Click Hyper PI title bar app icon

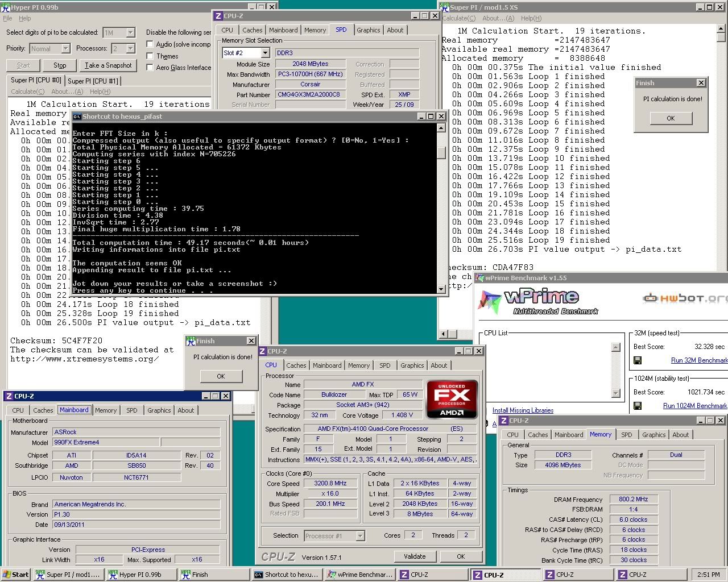point(6,7)
